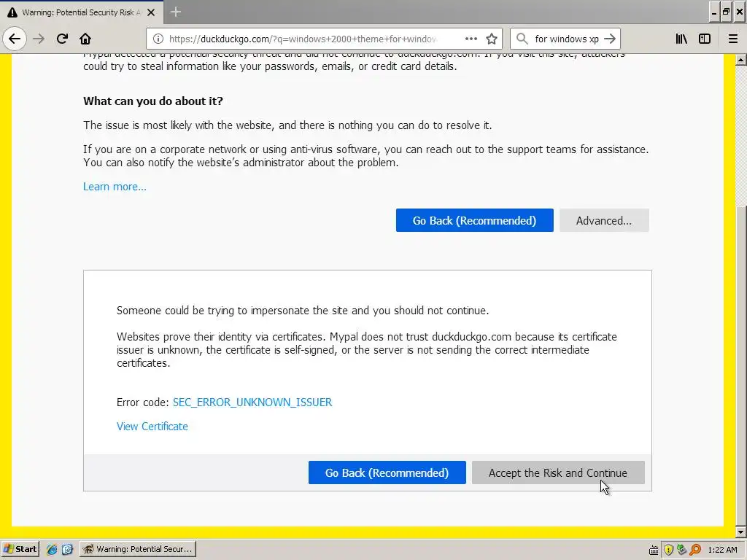Open a new tab with plus button
The image size is (747, 560).
tap(175, 12)
